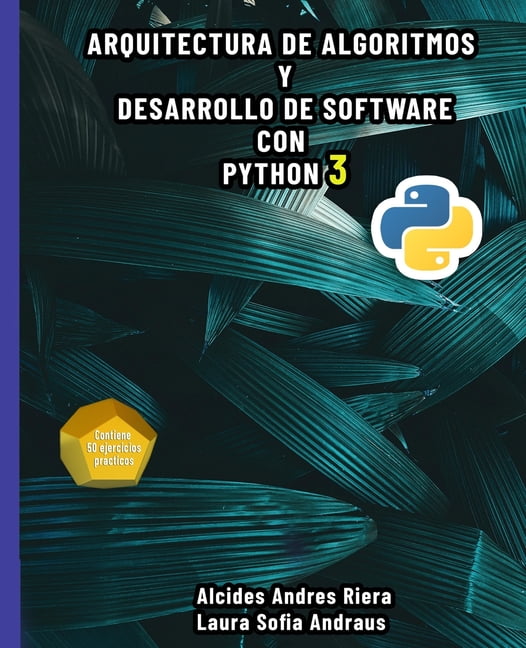Select the gold polygon badge

tap(108, 443)
